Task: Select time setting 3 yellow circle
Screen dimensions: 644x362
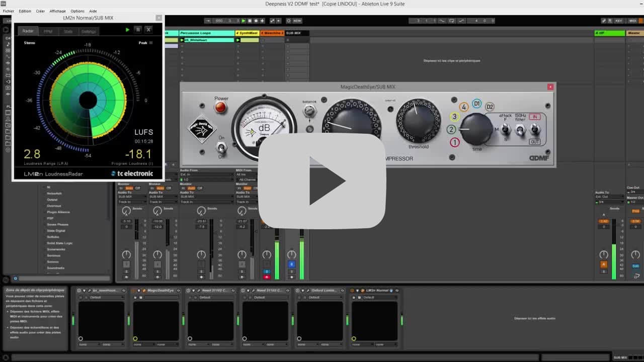Action: pos(454,117)
